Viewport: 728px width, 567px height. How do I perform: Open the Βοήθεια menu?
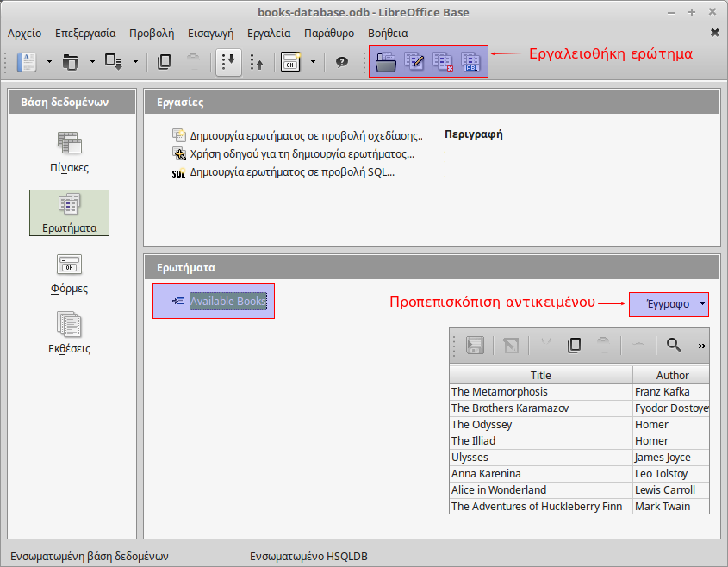(388, 34)
